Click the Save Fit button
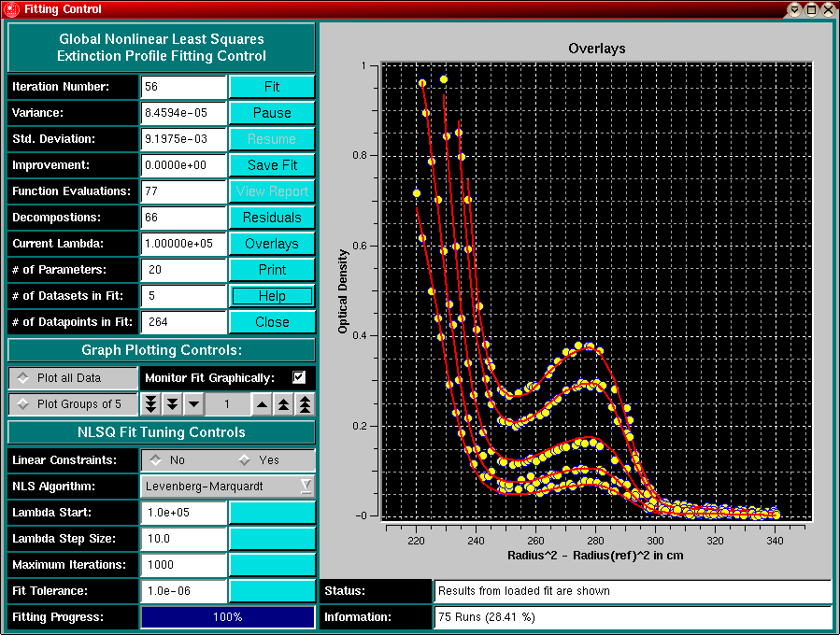Image resolution: width=840 pixels, height=635 pixels. (x=272, y=165)
